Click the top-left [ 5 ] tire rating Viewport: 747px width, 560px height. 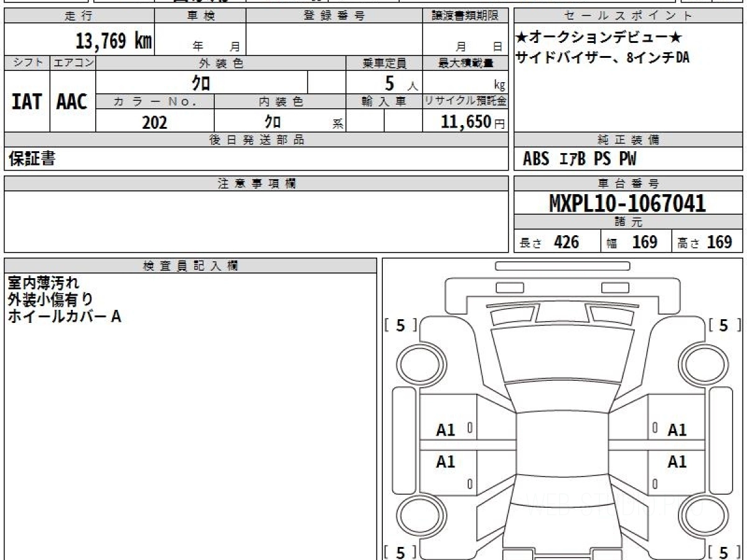[x=400, y=325]
